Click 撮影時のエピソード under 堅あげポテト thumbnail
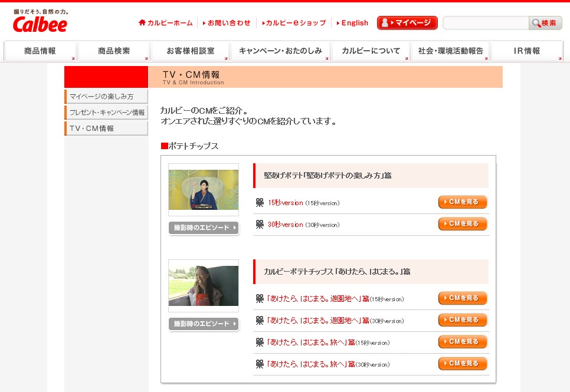 point(204,228)
